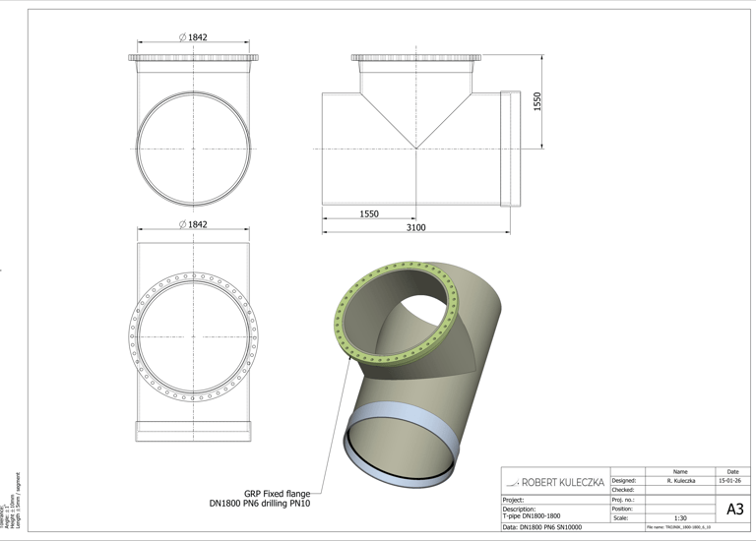Click the '3100' overall length dimension
This screenshot has width=756, height=541.
click(x=415, y=227)
